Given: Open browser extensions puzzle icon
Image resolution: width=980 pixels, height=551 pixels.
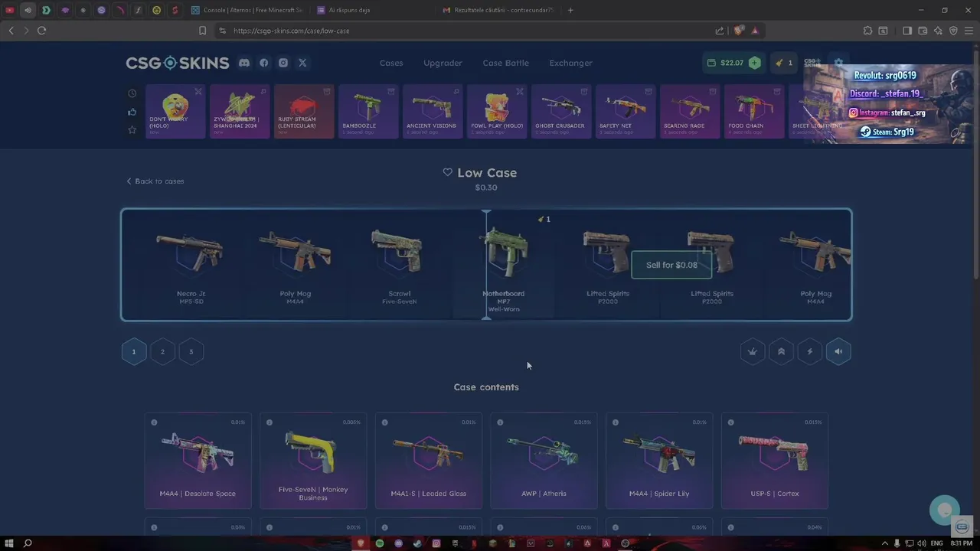Looking at the screenshot, I should click(x=867, y=31).
